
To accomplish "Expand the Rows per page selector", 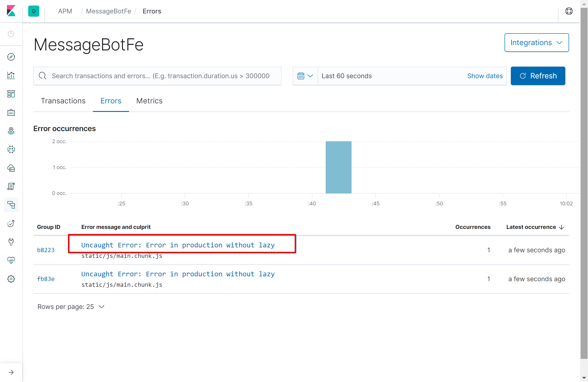I will click(71, 306).
